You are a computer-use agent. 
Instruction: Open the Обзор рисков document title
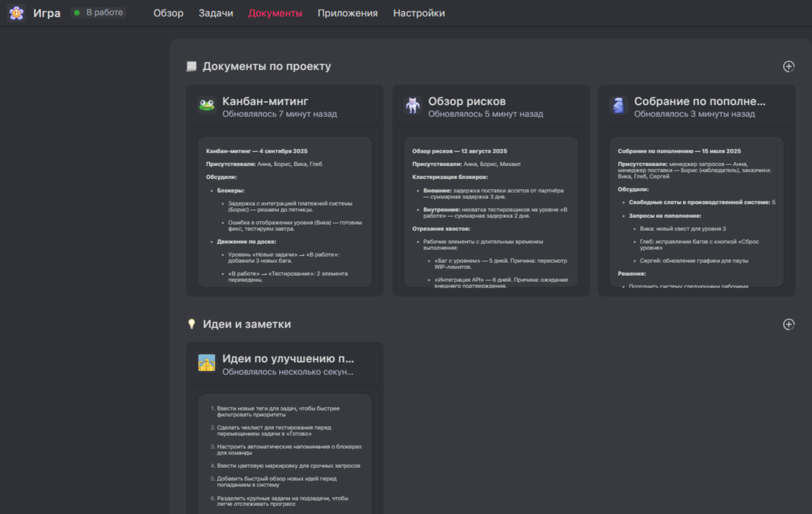[467, 101]
